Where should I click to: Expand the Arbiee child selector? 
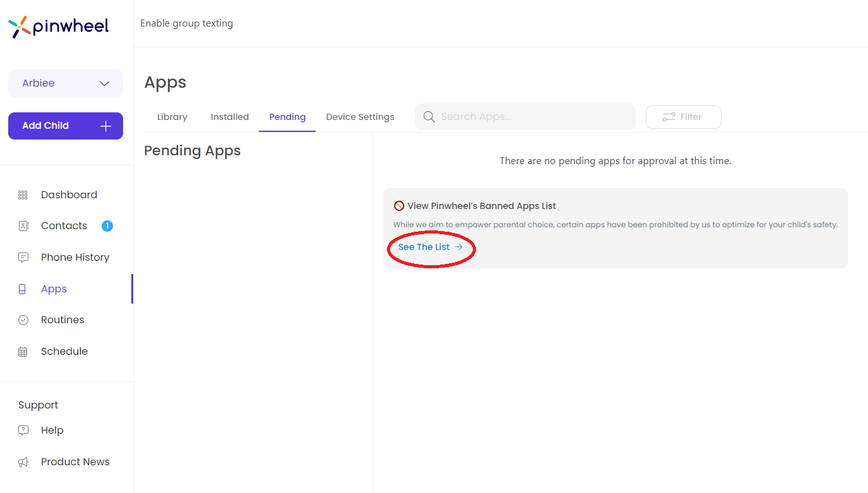[x=65, y=83]
